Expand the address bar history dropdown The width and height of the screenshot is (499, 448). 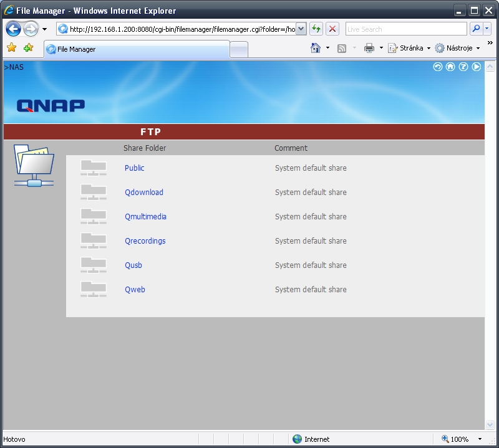[301, 29]
